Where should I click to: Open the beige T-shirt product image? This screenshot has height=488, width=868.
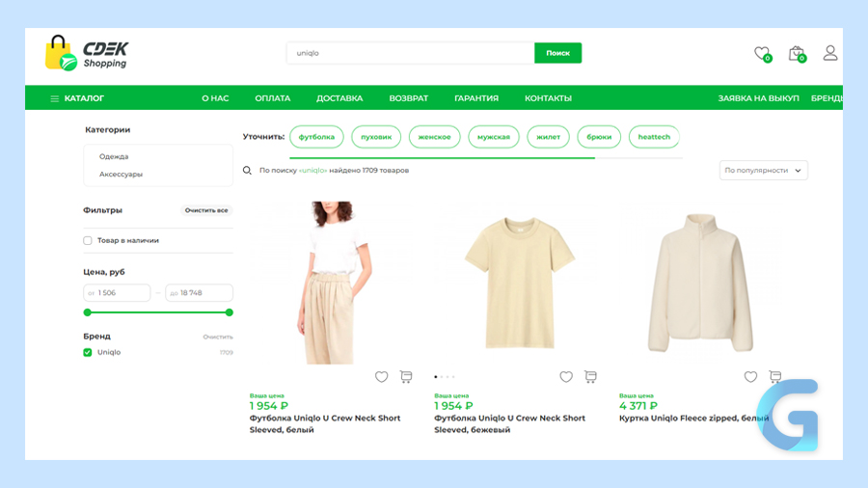tap(518, 283)
